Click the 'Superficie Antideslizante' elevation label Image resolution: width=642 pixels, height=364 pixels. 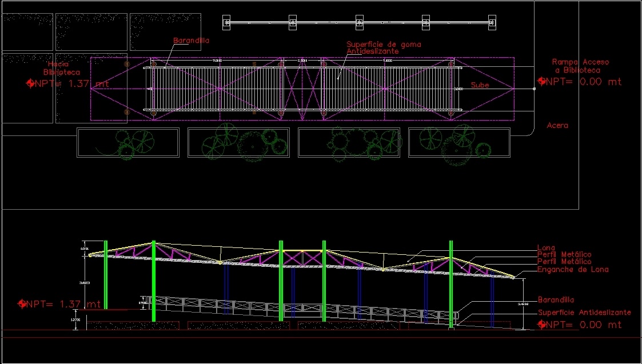(x=584, y=313)
